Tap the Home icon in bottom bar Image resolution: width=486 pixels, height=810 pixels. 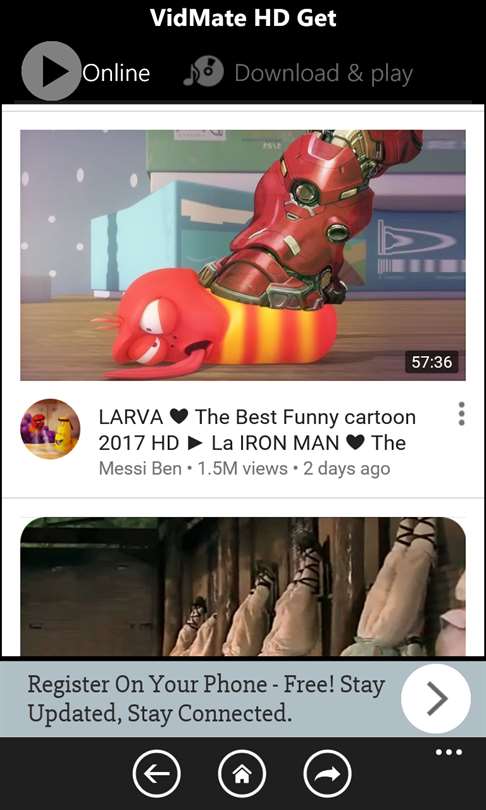click(x=242, y=774)
